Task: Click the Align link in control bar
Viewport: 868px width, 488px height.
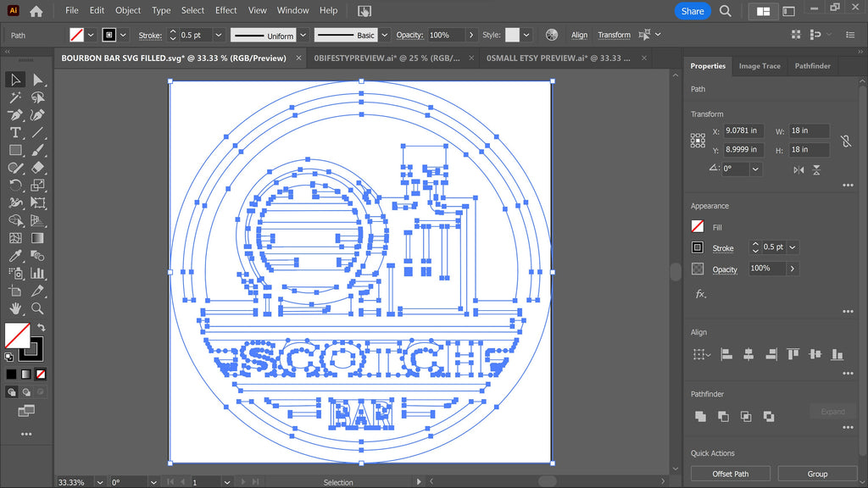Action: [x=579, y=35]
